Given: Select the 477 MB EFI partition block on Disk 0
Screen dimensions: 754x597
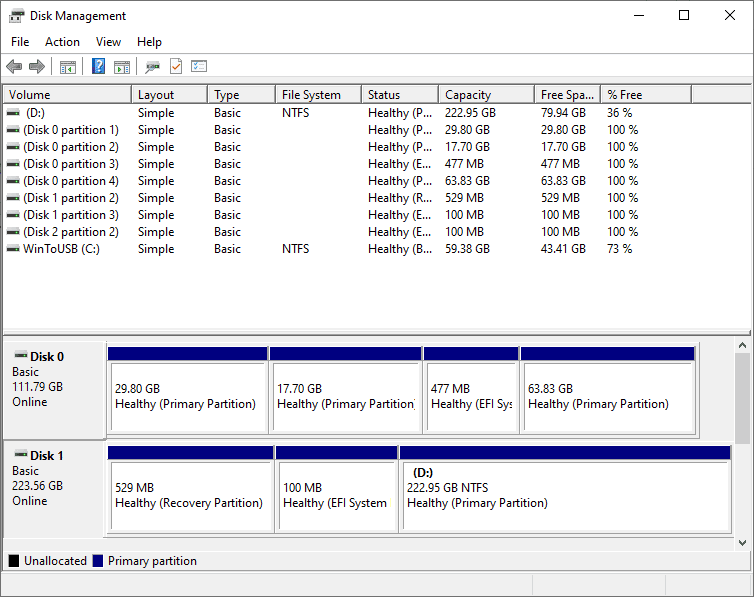Looking at the screenshot, I should tap(471, 390).
